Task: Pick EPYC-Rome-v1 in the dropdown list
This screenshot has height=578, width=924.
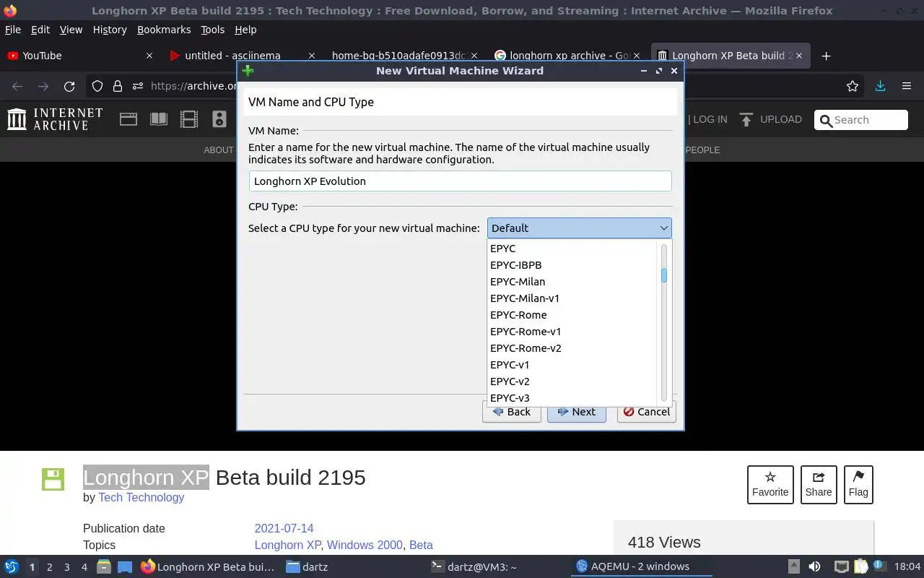Action: pos(573,332)
